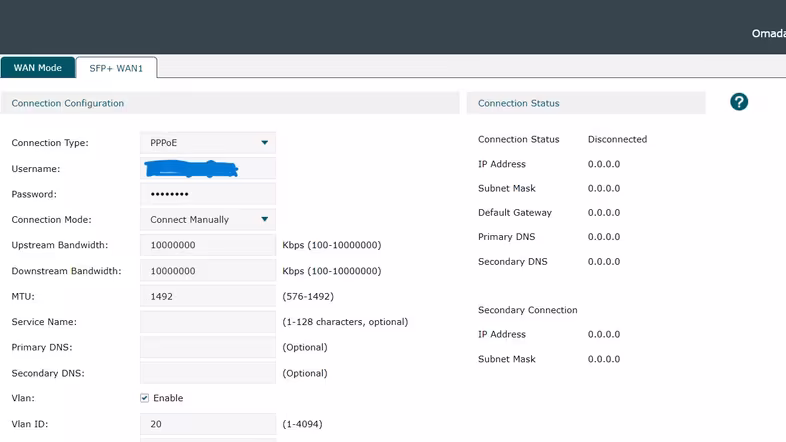Screen dimensions: 786x442
Task: Click the Secondary Connection label
Action: [527, 310]
